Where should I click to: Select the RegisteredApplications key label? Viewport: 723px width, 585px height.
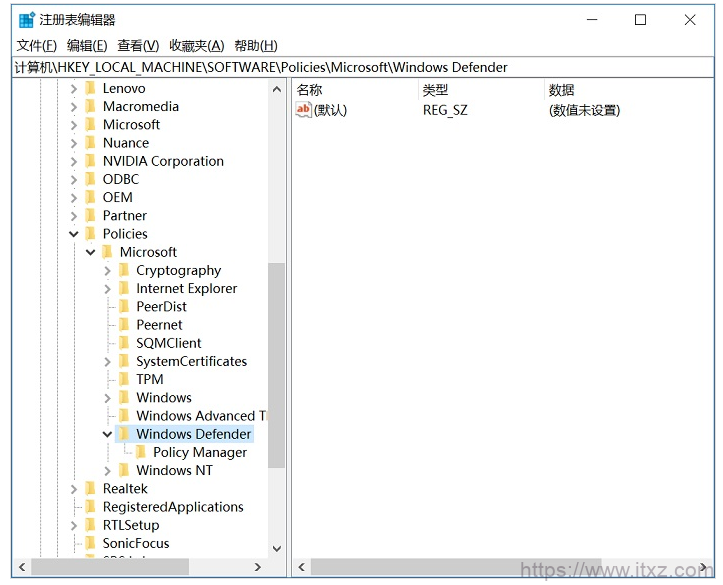pyautogui.click(x=173, y=507)
